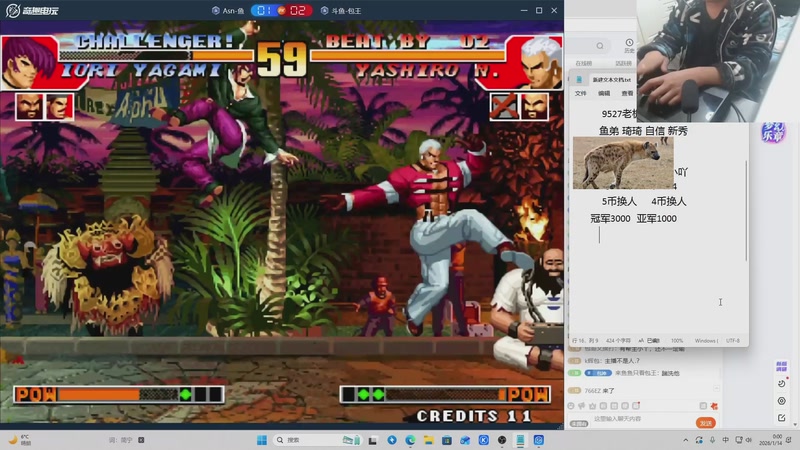
Task: Open Microsoft Edge from the taskbar
Action: tap(410, 440)
